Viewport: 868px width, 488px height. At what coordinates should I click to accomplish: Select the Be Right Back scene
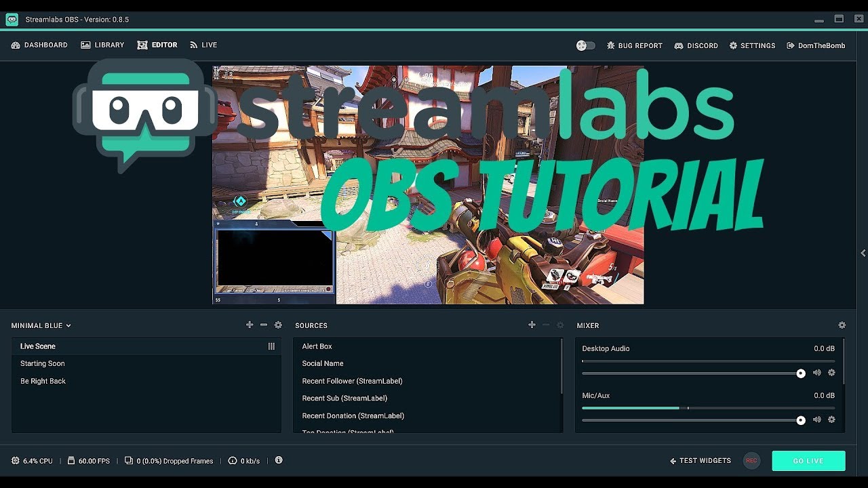[146, 382]
